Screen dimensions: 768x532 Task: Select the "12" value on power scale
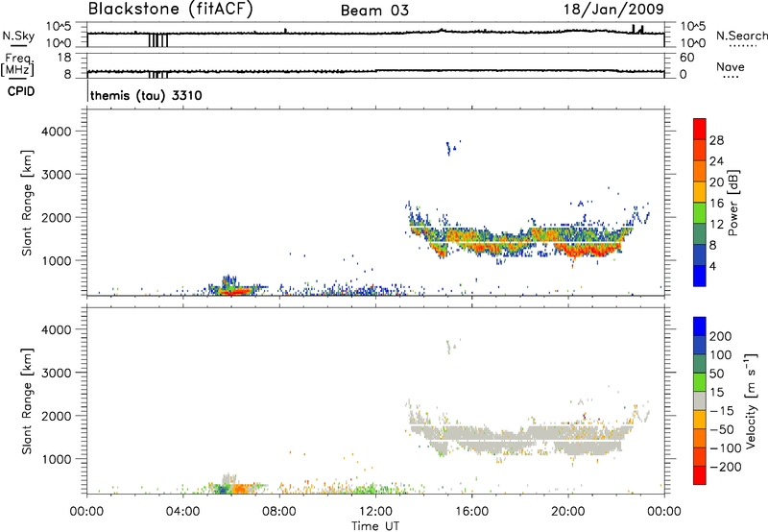716,225
